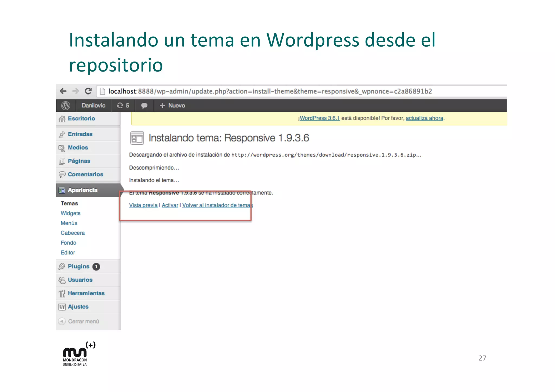Open Editor under Apariencia

68,252
